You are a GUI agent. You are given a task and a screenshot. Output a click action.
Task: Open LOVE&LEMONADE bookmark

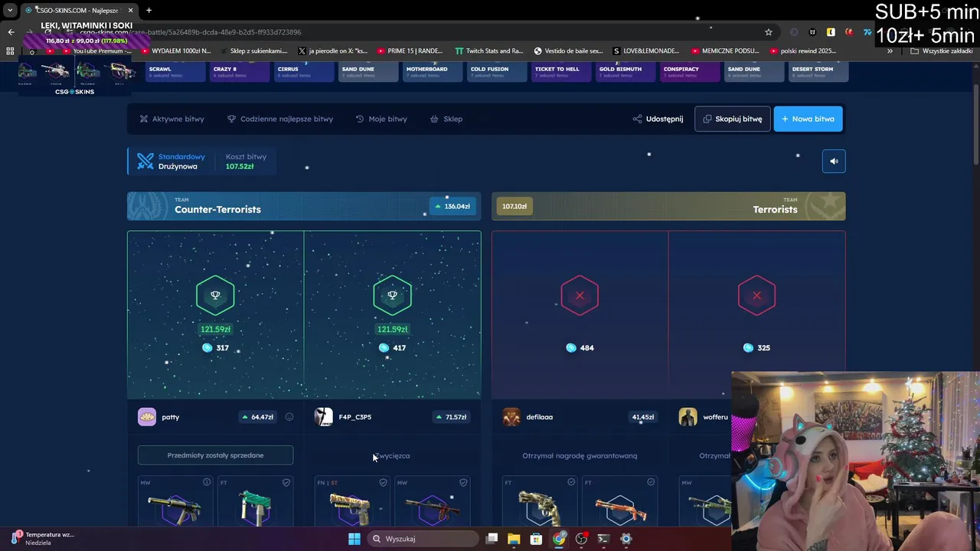coord(645,51)
